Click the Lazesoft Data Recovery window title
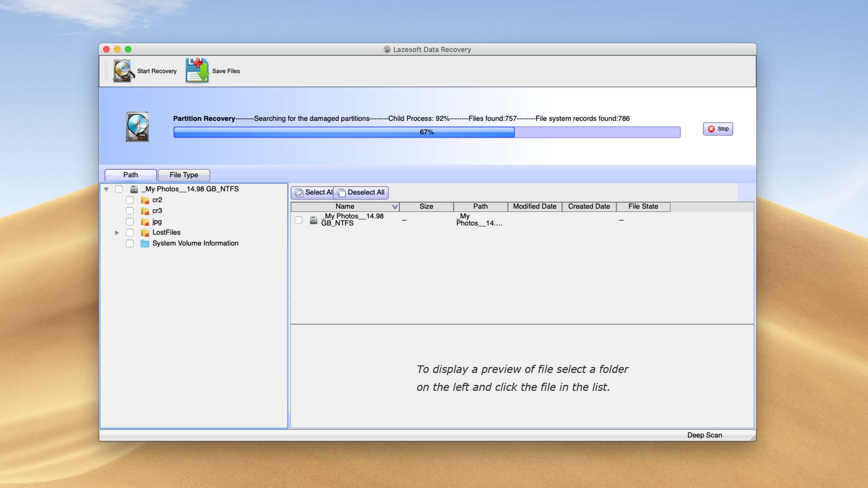The height and width of the screenshot is (488, 868). 432,50
